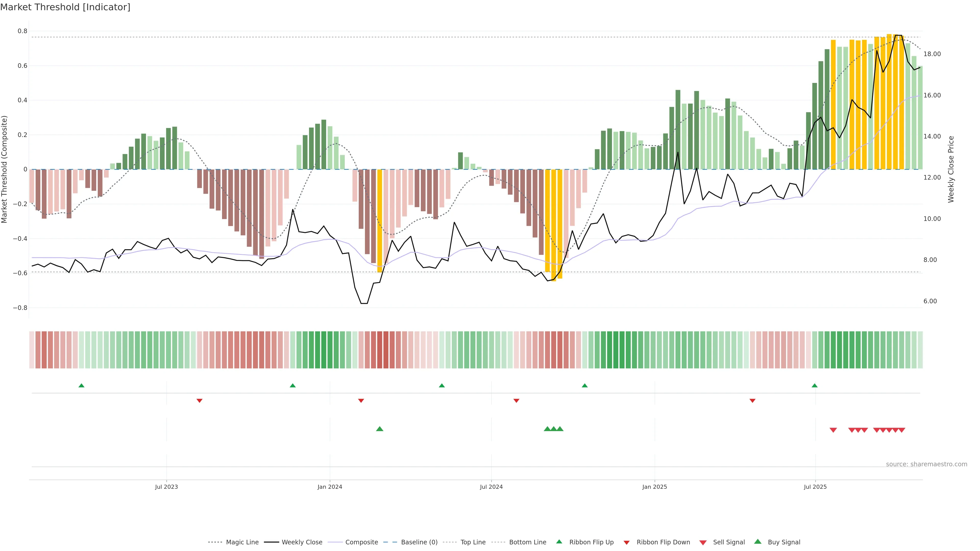Click the Jan 2025 x-axis label
This screenshot has width=980, height=551.
click(654, 487)
